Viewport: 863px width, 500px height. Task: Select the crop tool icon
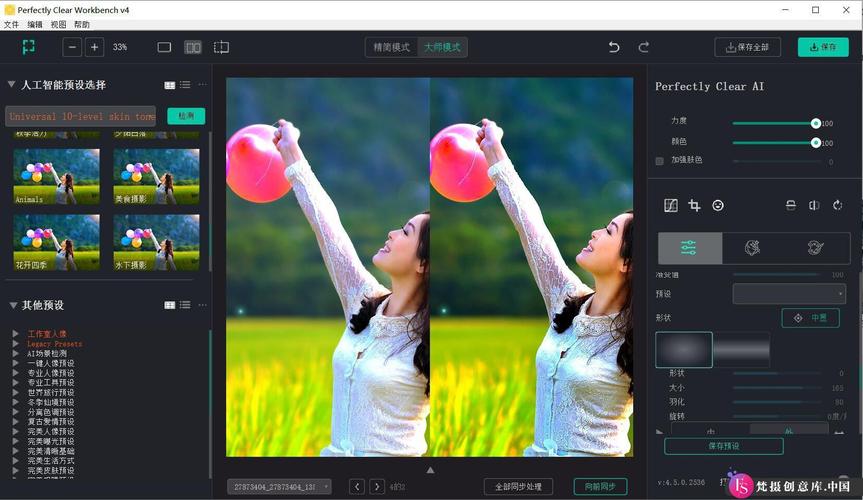[x=695, y=205]
